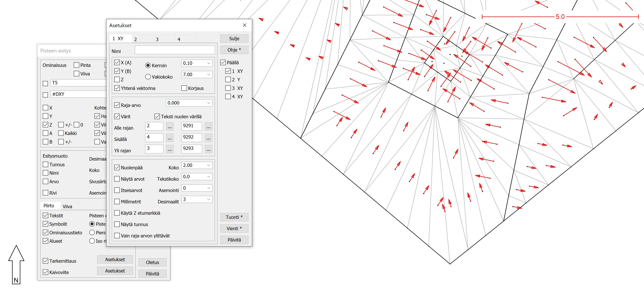Open the Nuolenpää Koko 2.00 dropdown
644x294 pixels.
(x=208, y=165)
